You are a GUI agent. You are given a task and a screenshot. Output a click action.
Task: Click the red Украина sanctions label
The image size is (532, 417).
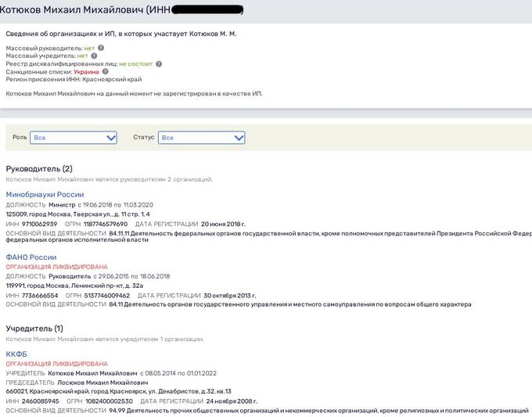(86, 72)
